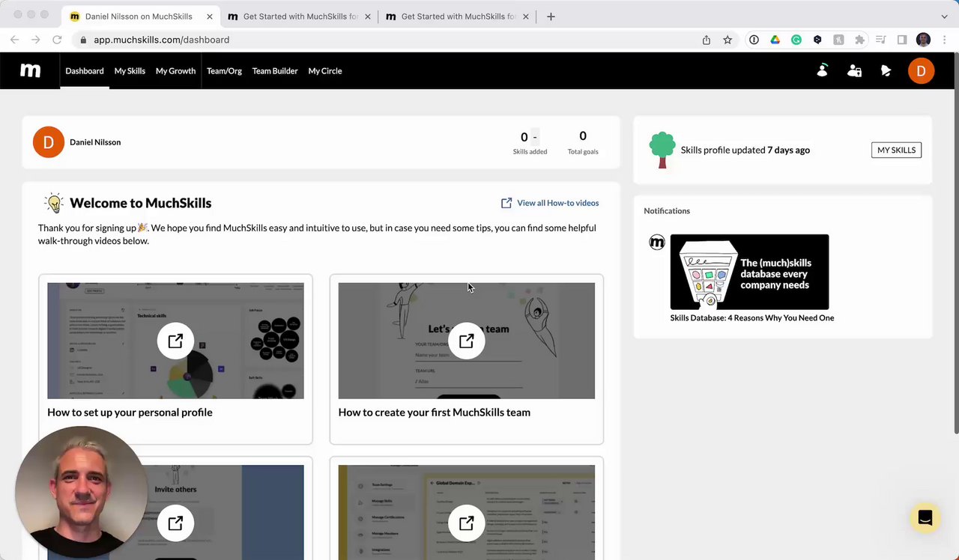Open Skills Database: 4 Reasons Why You Need One
959x560 pixels.
752,318
